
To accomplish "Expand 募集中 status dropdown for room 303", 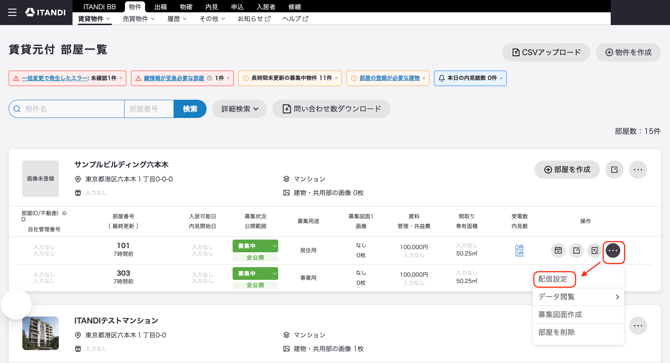I will [255, 273].
